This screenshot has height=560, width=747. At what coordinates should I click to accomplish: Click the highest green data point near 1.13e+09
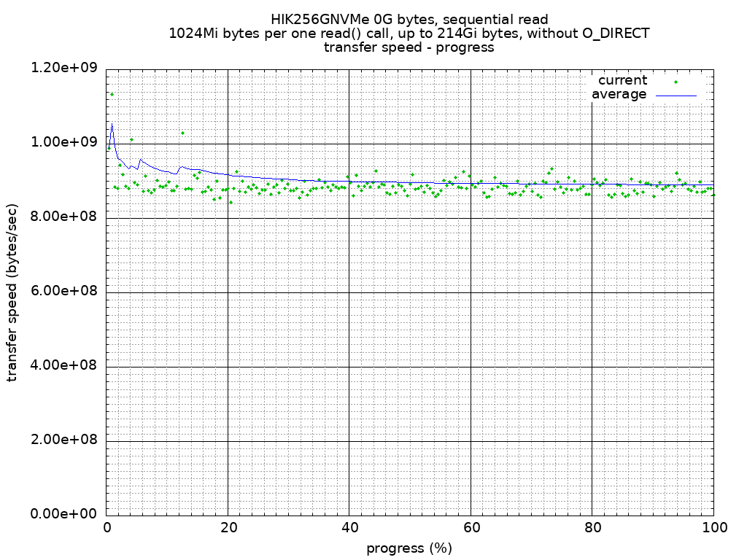(x=112, y=94)
